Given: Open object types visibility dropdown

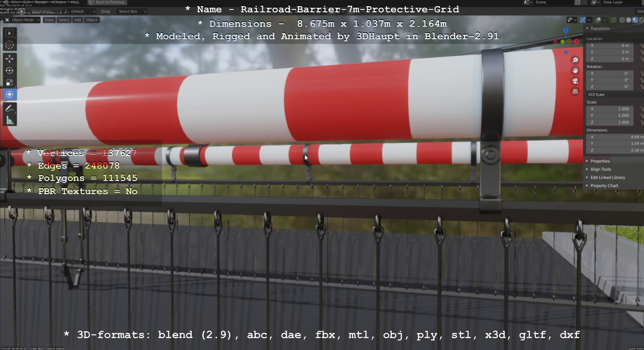Looking at the screenshot, I should point(572,20).
